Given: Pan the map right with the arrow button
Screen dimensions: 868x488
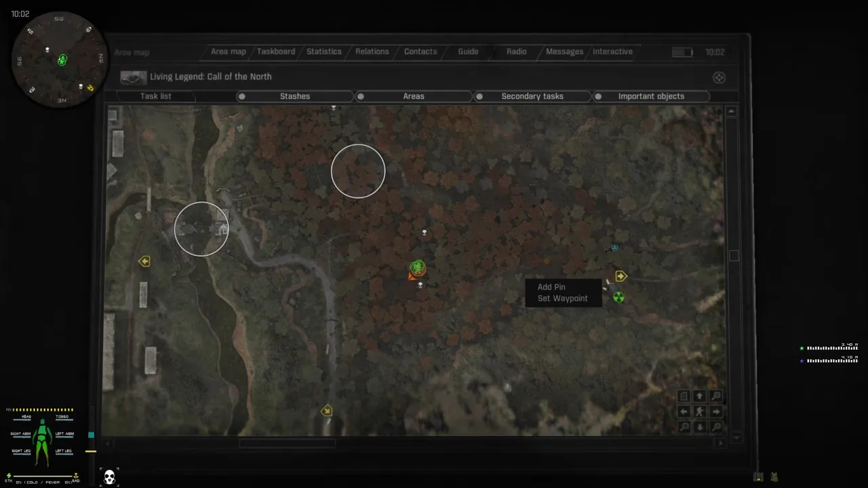Looking at the screenshot, I should 716,411.
